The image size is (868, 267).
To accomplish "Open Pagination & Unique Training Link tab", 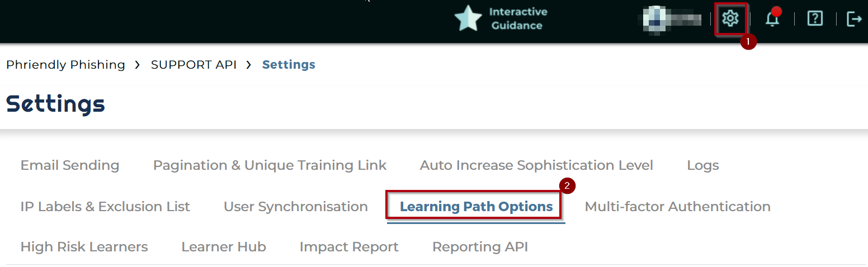I will click(x=270, y=165).
